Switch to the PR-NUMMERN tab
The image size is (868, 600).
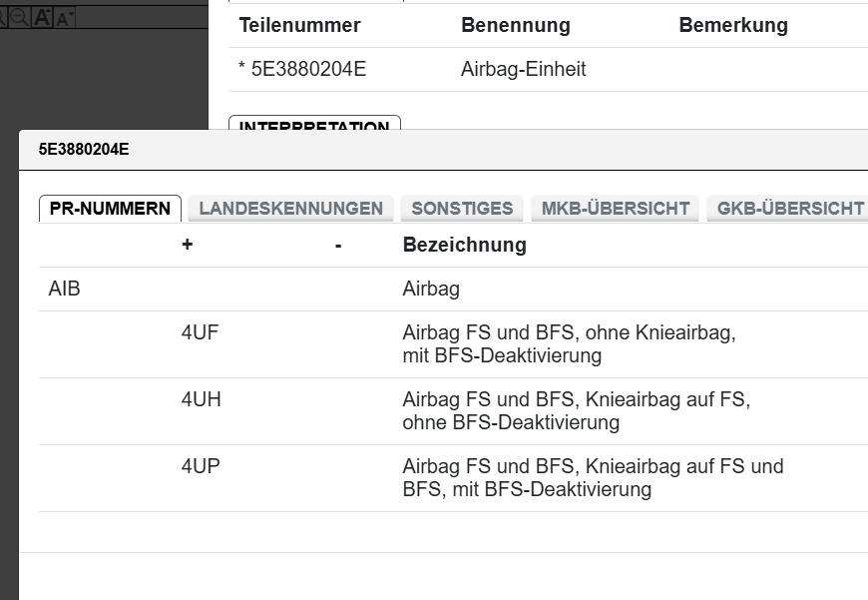110,209
